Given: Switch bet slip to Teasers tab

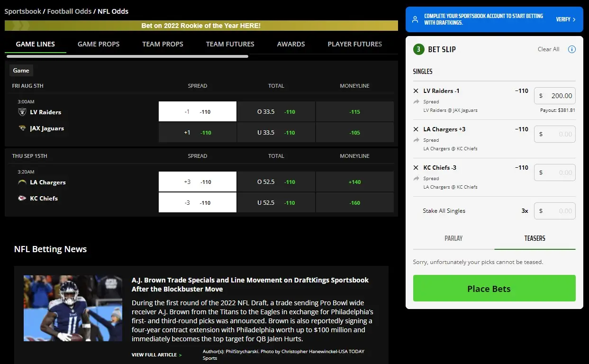Looking at the screenshot, I should pyautogui.click(x=535, y=238).
